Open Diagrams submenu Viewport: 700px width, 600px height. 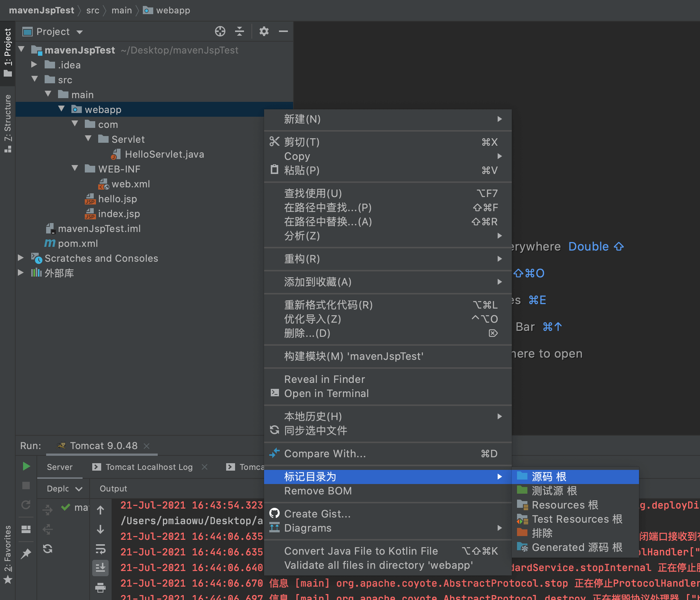tap(388, 528)
